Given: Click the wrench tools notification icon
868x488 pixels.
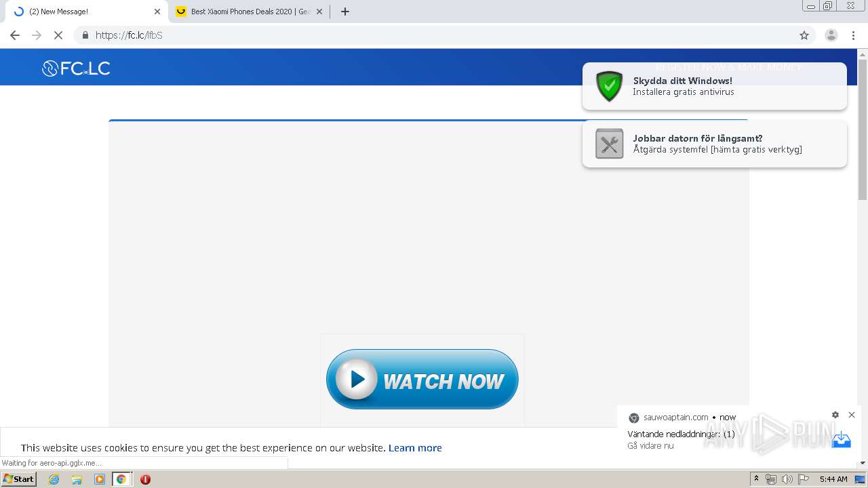Looking at the screenshot, I should (609, 144).
